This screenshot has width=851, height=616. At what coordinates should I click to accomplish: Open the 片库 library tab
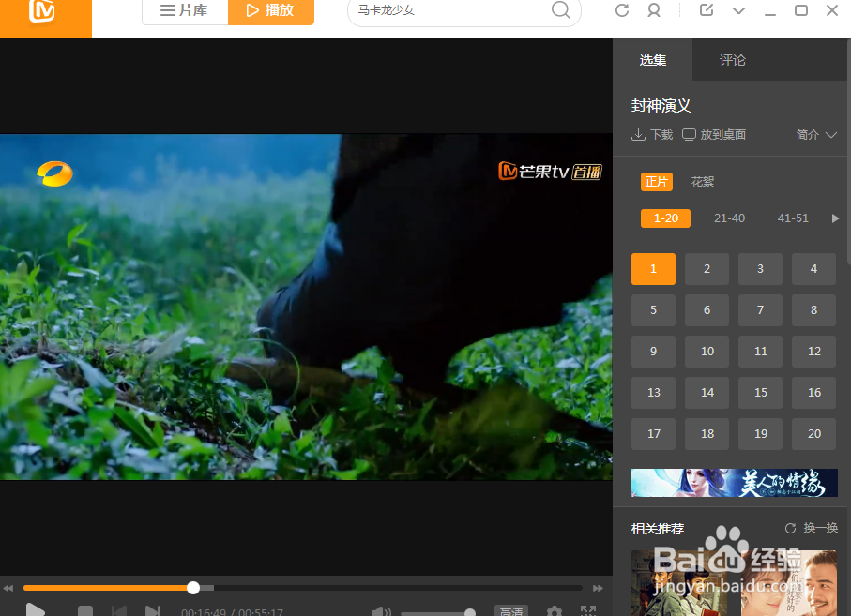click(184, 11)
